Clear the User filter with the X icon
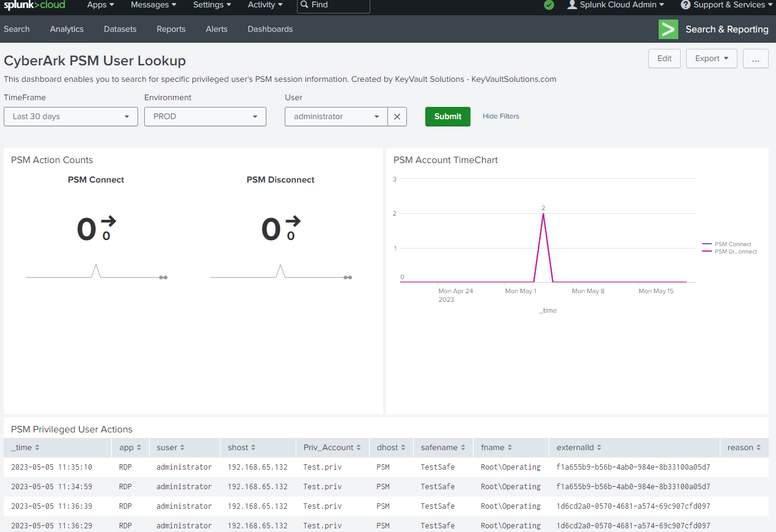Screen dimensions: 776x532 coord(397,116)
